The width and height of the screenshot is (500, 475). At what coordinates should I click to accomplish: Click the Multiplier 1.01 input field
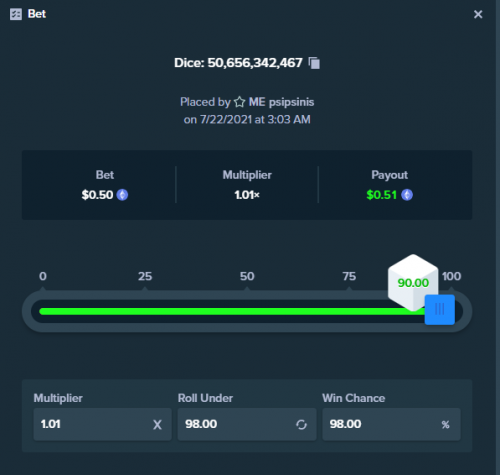(102, 424)
